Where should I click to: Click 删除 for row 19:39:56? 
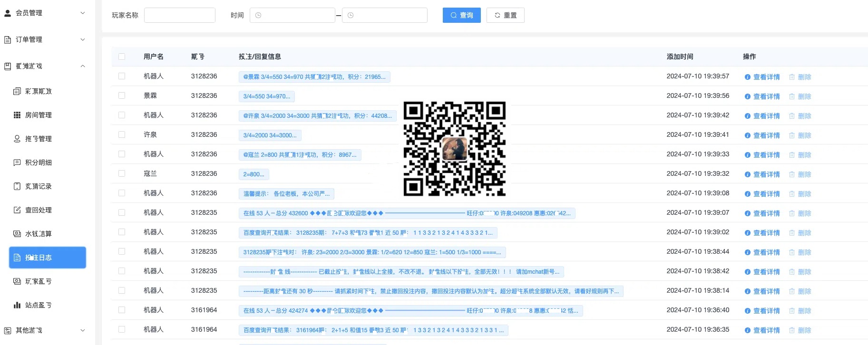pyautogui.click(x=800, y=96)
